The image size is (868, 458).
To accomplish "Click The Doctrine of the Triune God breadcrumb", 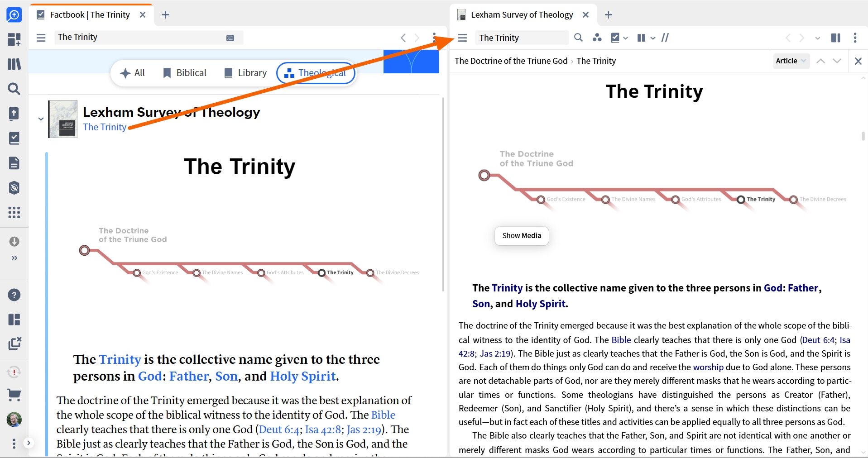I will point(511,61).
